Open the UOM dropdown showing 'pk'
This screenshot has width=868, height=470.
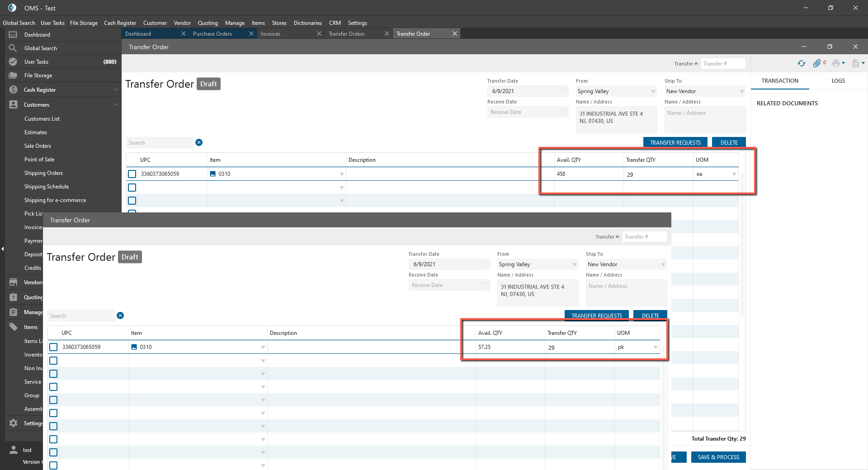pyautogui.click(x=655, y=348)
